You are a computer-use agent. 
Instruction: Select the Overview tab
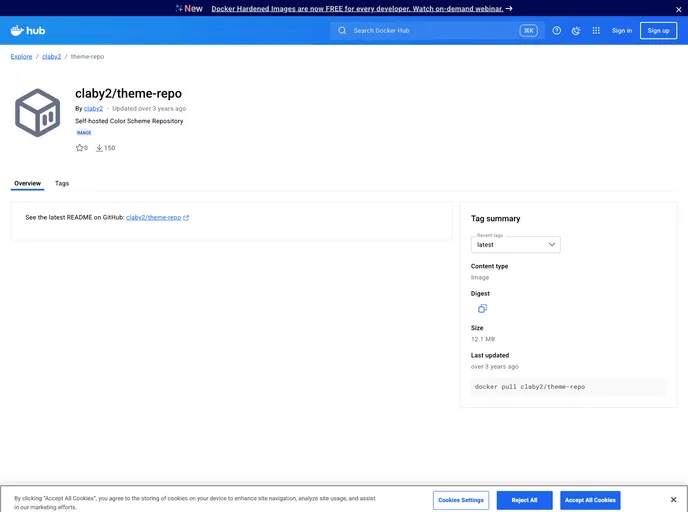(28, 184)
